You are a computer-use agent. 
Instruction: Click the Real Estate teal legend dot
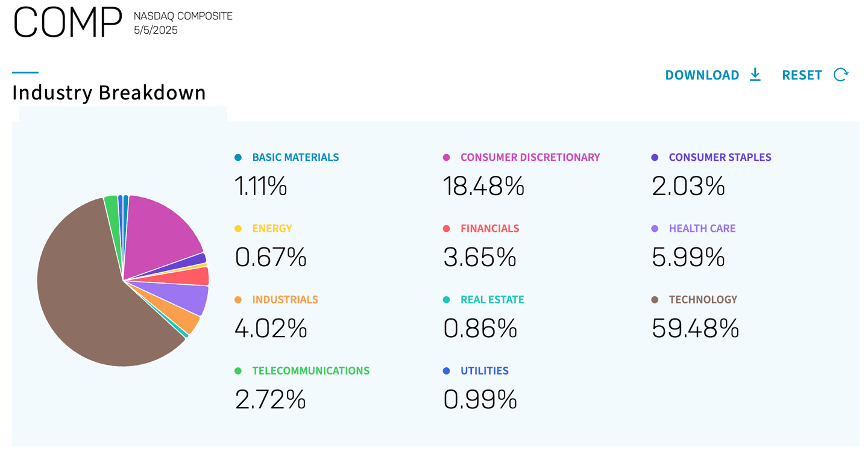point(447,300)
